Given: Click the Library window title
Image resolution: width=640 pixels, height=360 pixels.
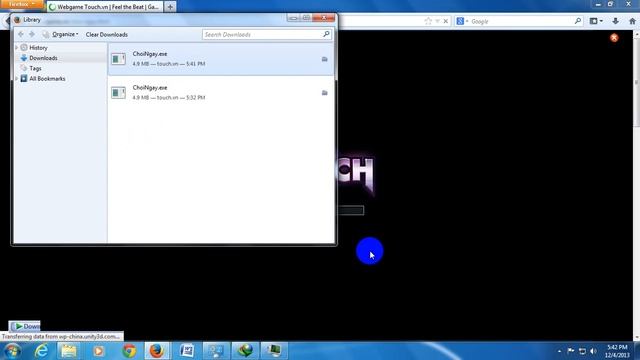Looking at the screenshot, I should (x=32, y=20).
